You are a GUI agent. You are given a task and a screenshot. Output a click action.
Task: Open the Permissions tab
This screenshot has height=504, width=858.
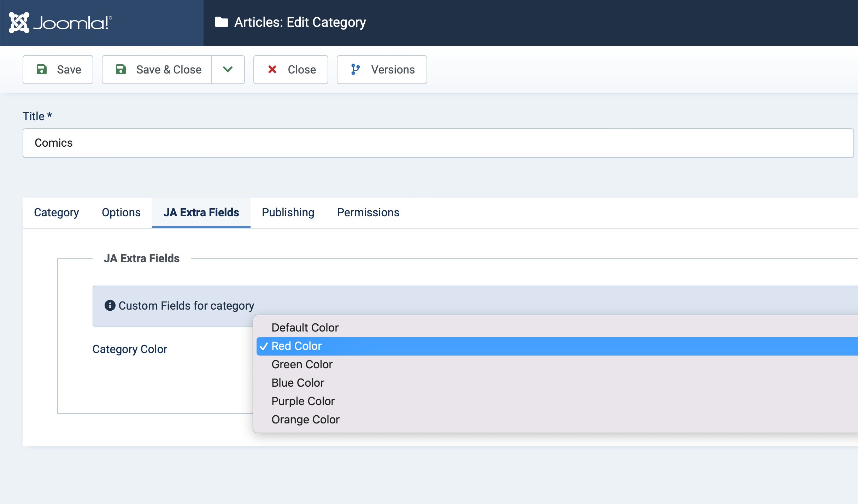coord(368,212)
